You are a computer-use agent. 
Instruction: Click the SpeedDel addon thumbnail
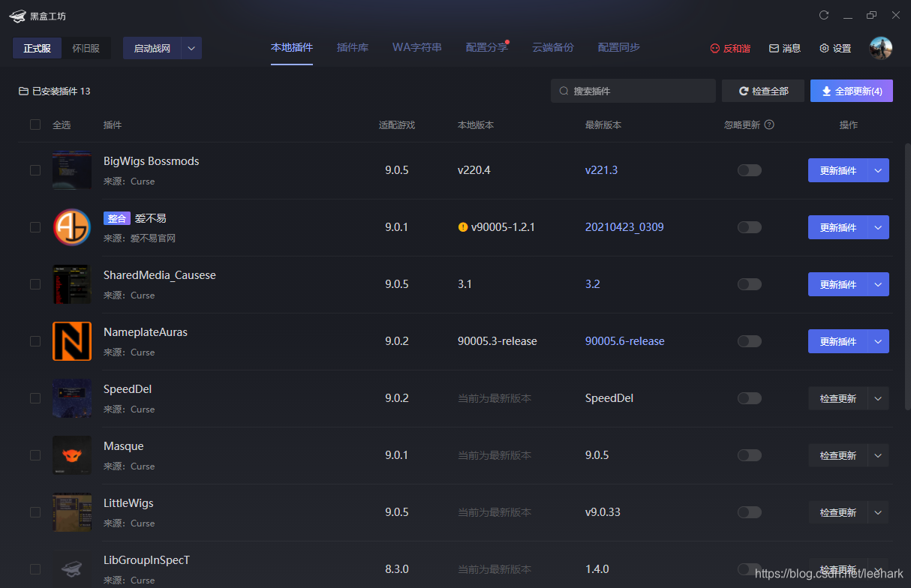click(x=72, y=398)
